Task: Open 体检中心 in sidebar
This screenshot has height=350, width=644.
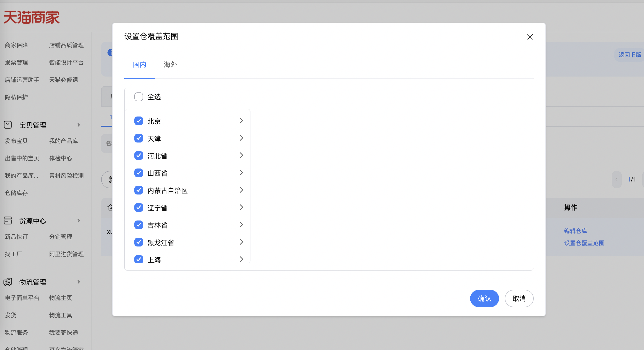Action: [60, 158]
